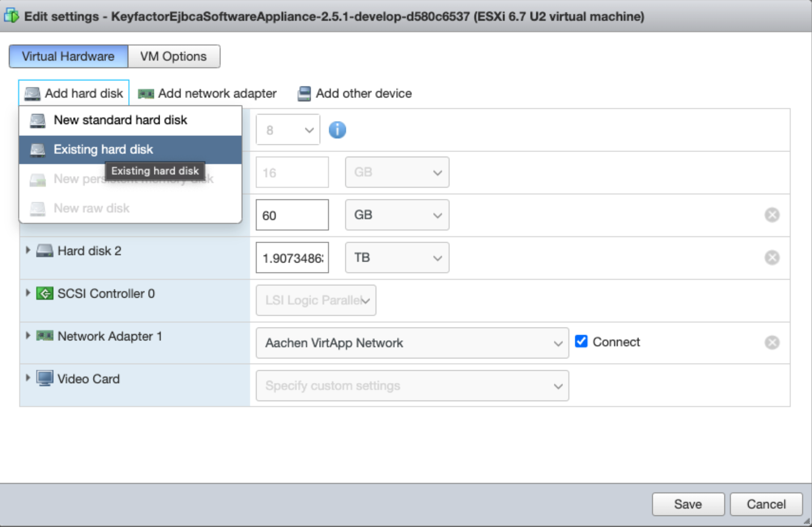
Task: Expand SCSI Controller 0 details
Action: 28,293
